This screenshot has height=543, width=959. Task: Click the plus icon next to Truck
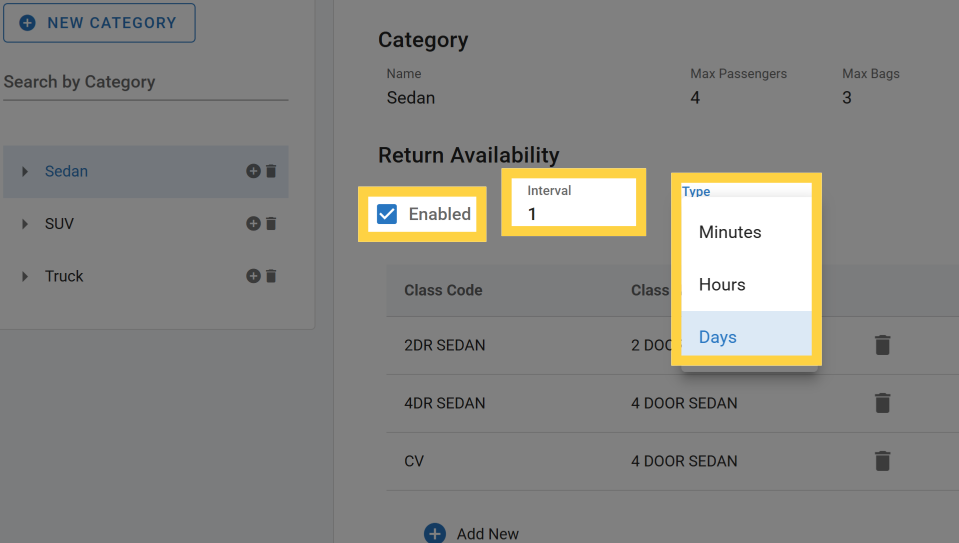253,276
